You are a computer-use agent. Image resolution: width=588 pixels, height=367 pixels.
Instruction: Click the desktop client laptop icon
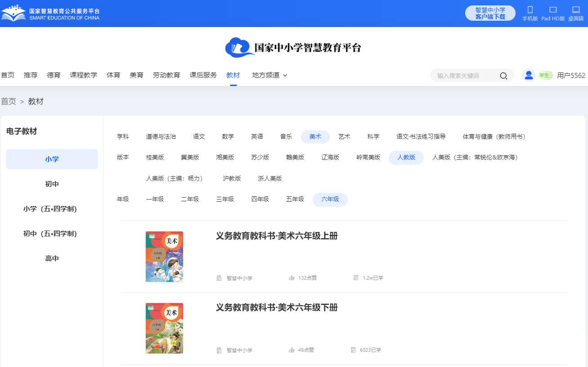point(576,9)
